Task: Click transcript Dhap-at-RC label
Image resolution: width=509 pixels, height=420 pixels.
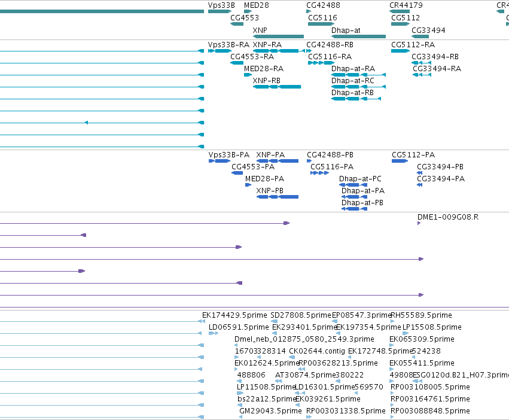Action: pyautogui.click(x=353, y=81)
